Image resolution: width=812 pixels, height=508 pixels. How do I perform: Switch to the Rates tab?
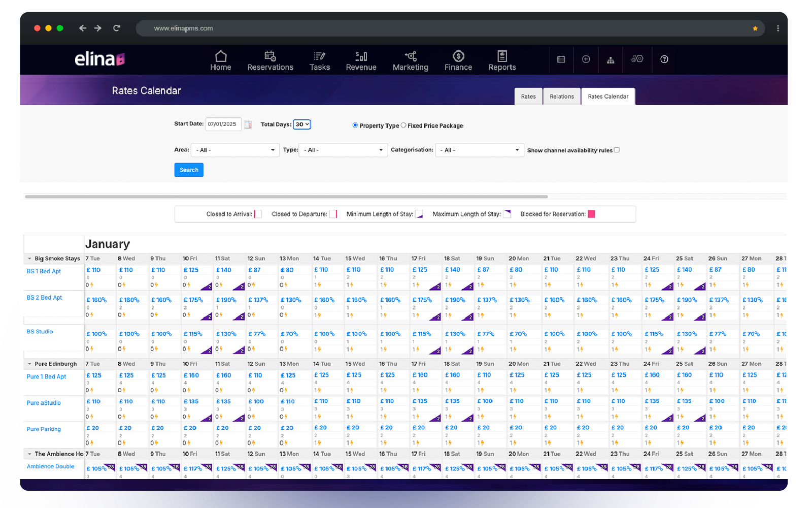coord(528,97)
